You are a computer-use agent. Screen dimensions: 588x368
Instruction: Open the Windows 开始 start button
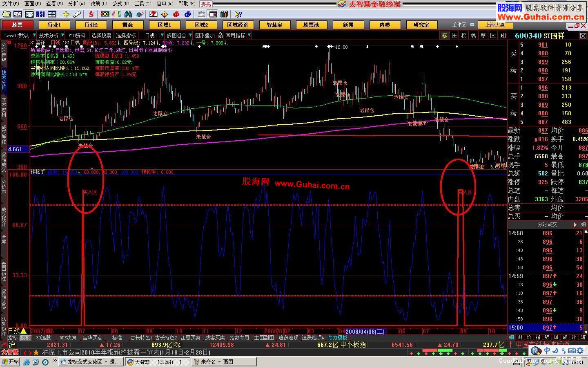tap(10, 361)
